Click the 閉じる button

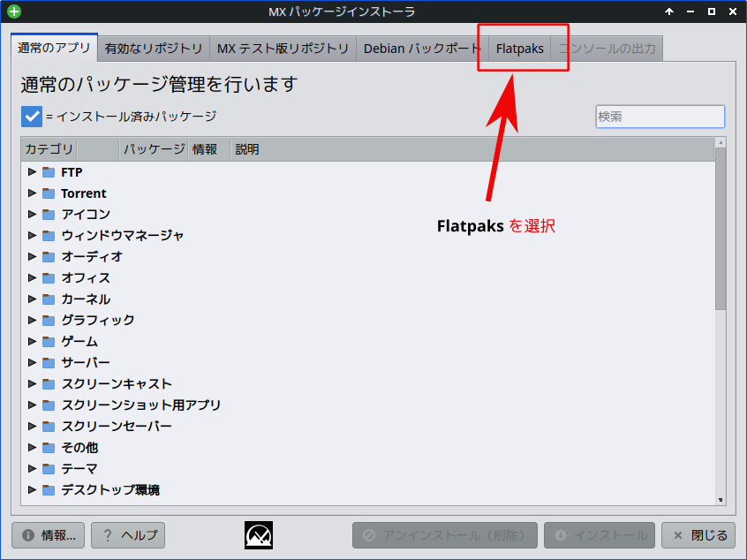[x=699, y=535]
